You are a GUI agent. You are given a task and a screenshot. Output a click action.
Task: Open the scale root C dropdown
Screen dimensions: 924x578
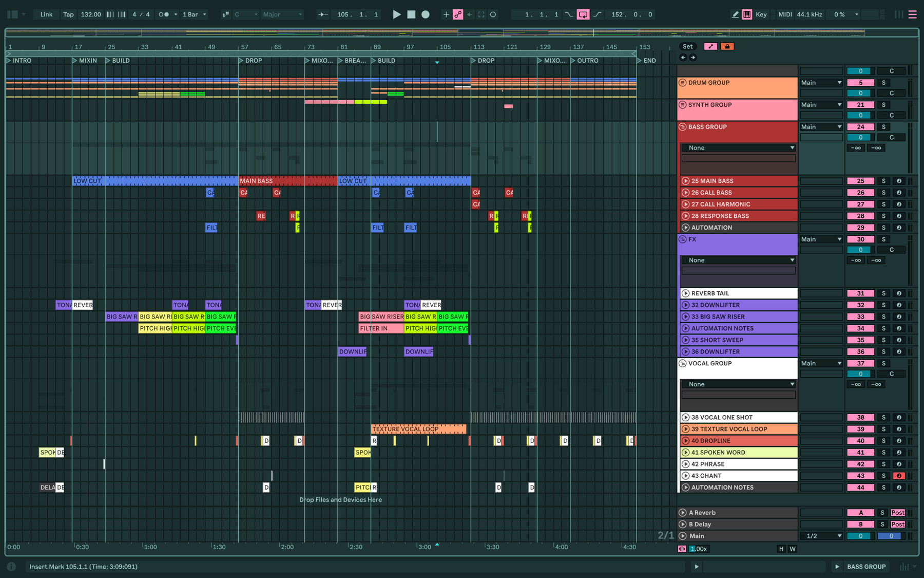click(x=246, y=14)
